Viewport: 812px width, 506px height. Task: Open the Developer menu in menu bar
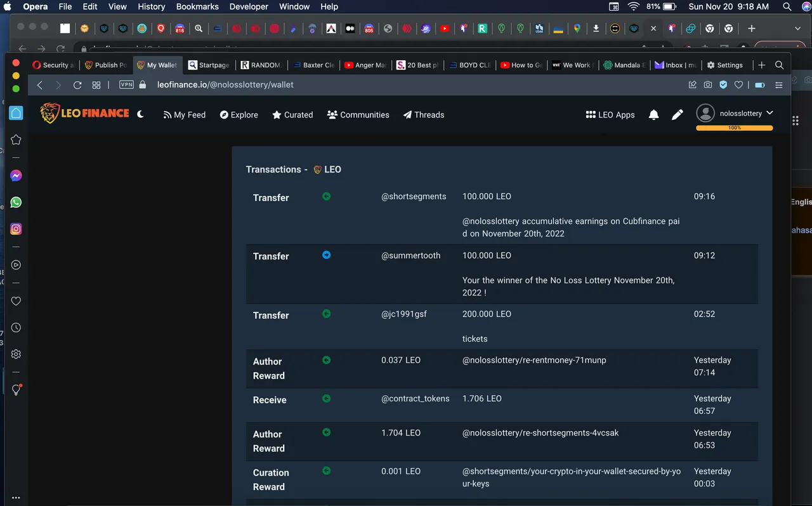pyautogui.click(x=249, y=6)
